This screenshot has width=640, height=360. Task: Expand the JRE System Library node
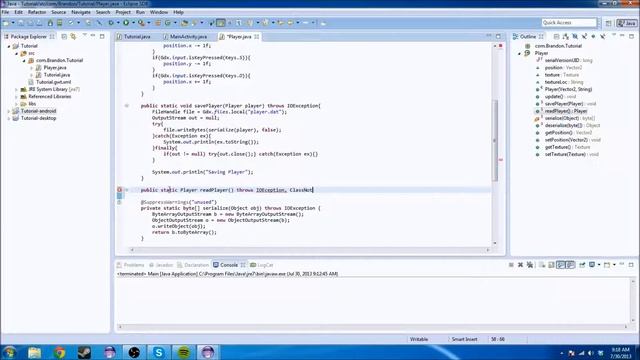16,89
